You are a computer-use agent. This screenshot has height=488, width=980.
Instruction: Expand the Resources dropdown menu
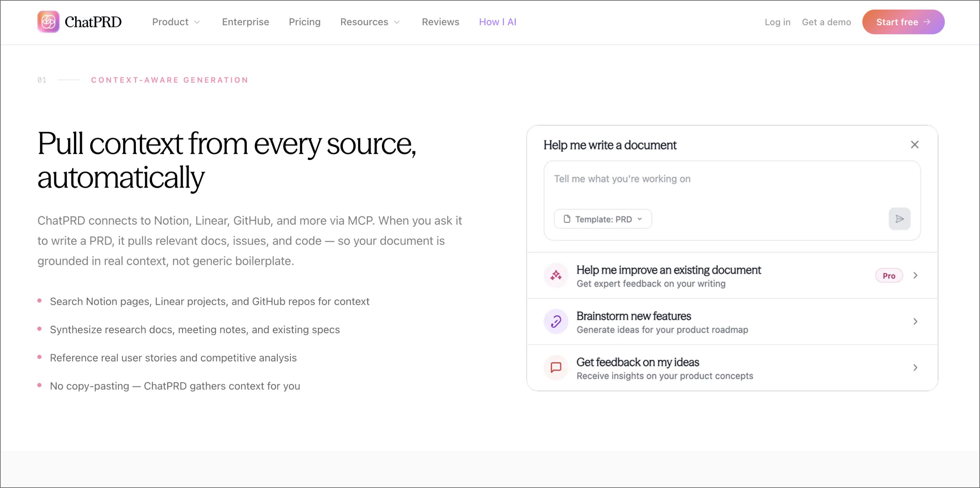pyautogui.click(x=370, y=22)
